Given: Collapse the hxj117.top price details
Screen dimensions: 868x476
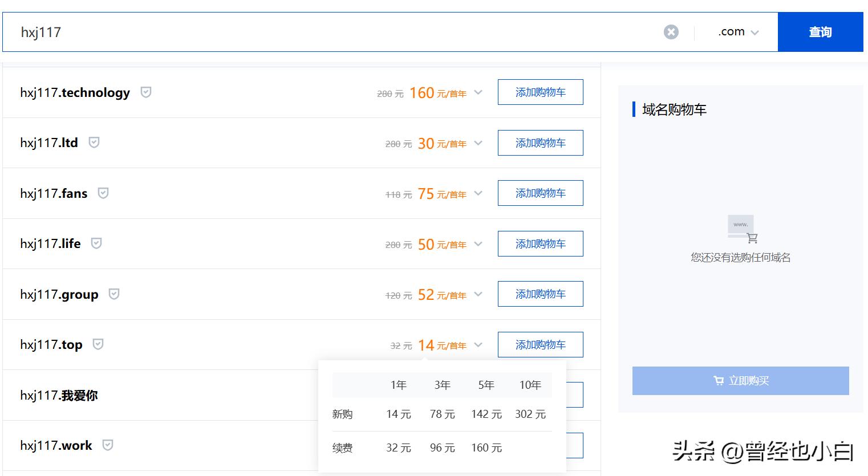Looking at the screenshot, I should point(478,345).
